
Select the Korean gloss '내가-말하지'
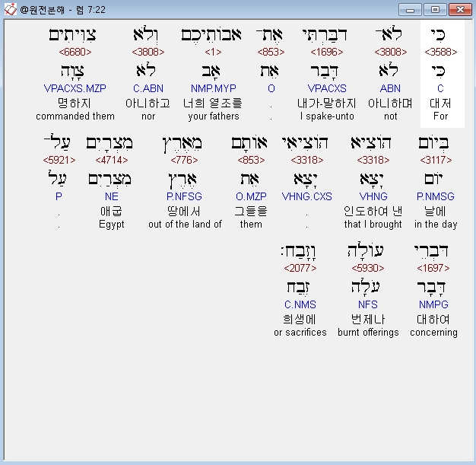pos(327,104)
